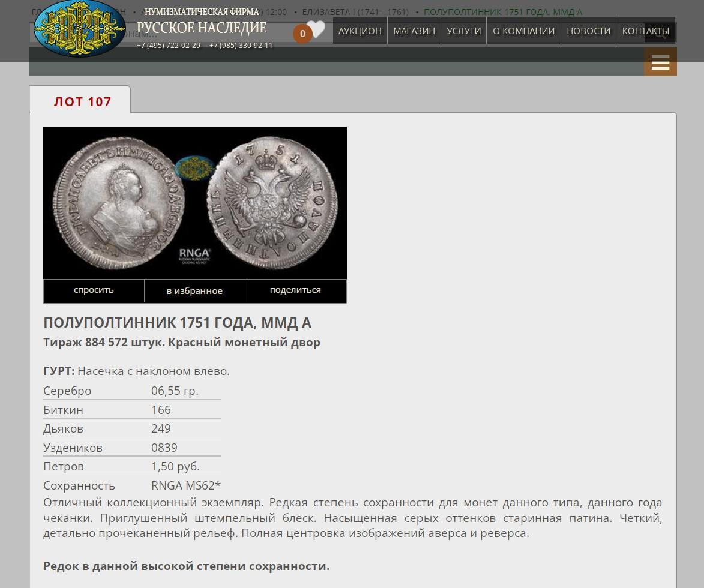This screenshot has height=588, width=704.
Task: Click the search magnifier icon
Action: click(x=660, y=33)
